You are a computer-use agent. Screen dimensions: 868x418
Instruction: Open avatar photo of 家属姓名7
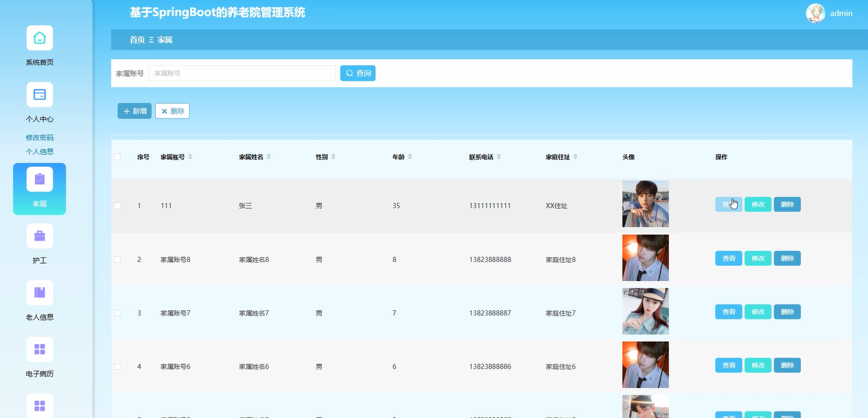(645, 311)
